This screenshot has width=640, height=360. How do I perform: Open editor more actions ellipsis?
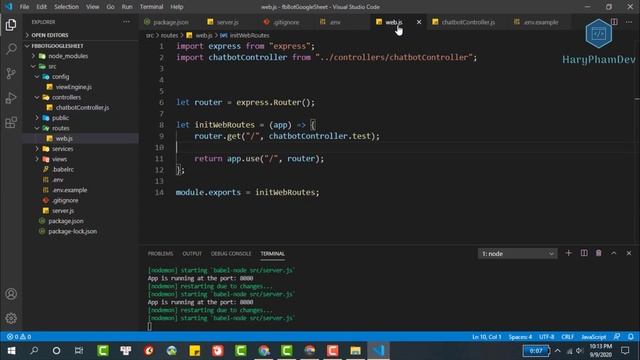click(x=629, y=22)
